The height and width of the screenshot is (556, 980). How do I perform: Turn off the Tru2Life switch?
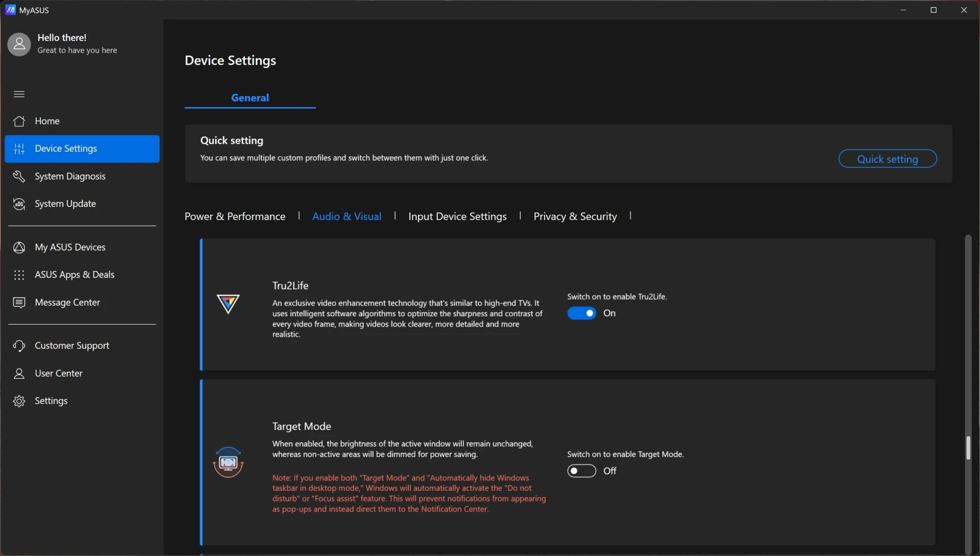click(x=581, y=313)
